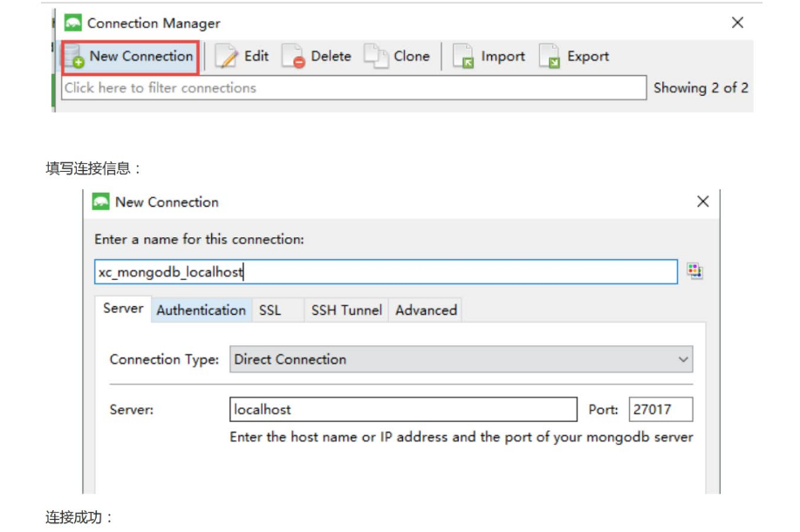Open the SSL tab
This screenshot has height=532, width=800.
(x=278, y=310)
